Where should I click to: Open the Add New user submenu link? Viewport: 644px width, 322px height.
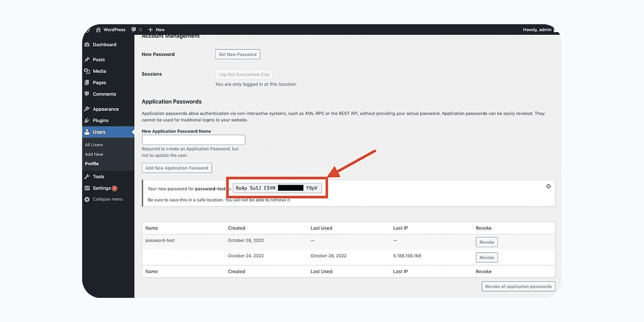[x=94, y=155]
